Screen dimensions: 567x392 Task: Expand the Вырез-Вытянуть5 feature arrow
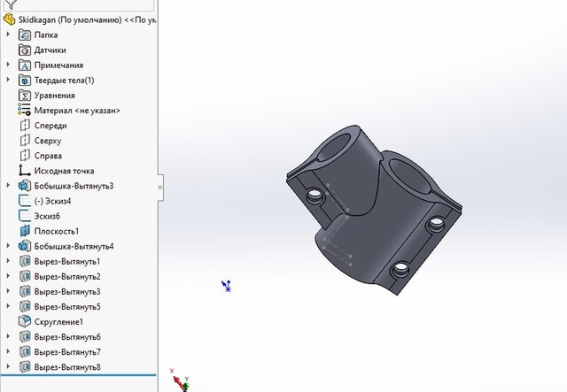(9, 306)
